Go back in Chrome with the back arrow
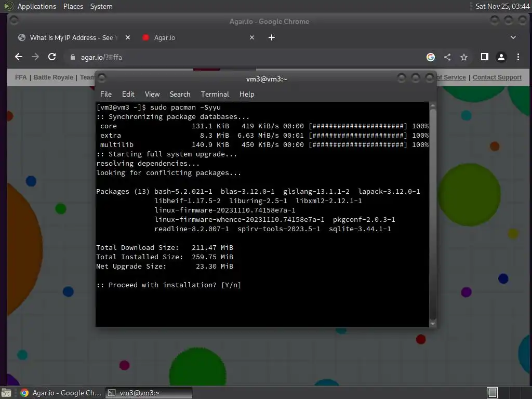 19,57
